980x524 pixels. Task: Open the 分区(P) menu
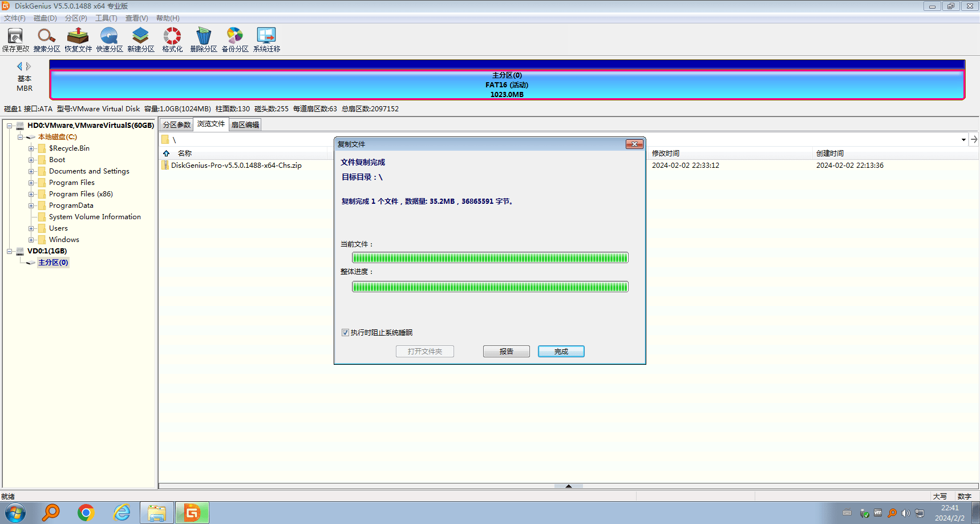(76, 18)
